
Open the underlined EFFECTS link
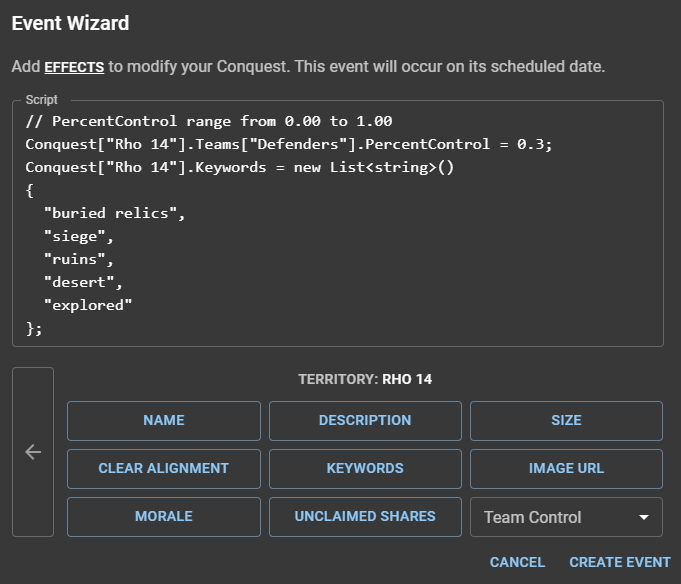(74, 67)
